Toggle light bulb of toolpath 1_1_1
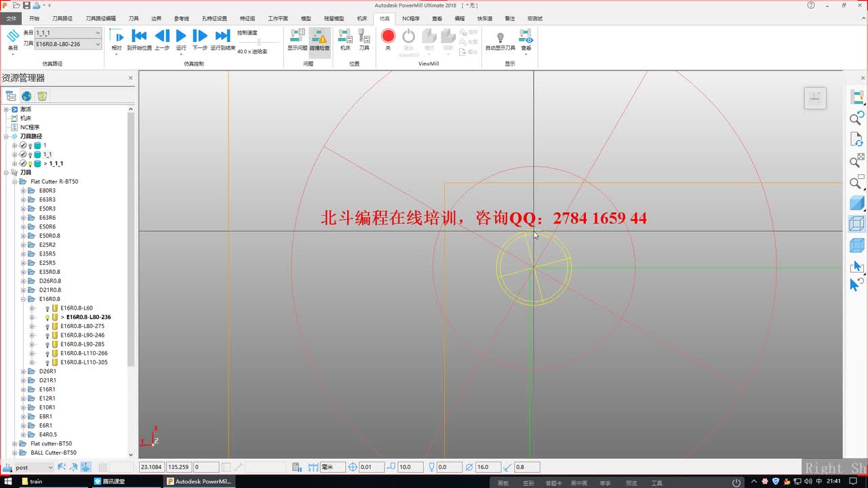The image size is (868, 488). tap(30, 163)
